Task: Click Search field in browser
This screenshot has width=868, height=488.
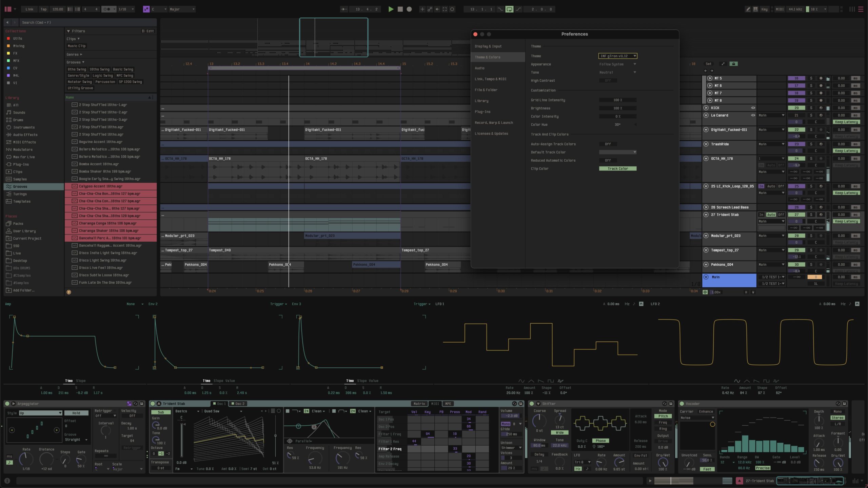Action: coord(85,22)
